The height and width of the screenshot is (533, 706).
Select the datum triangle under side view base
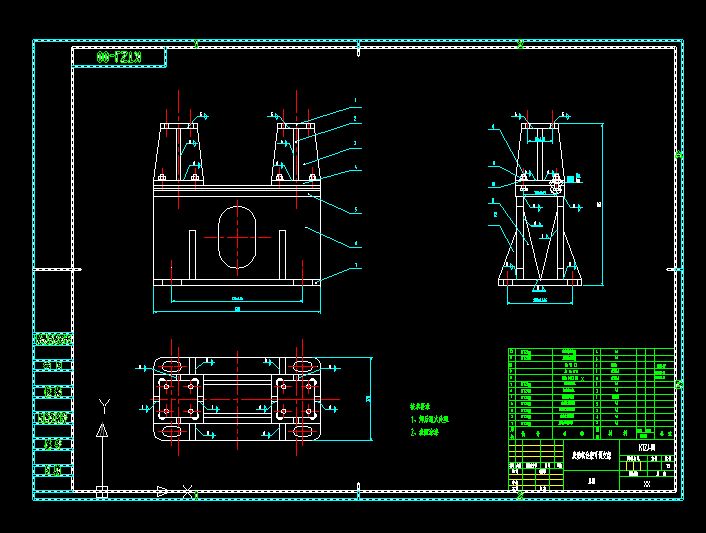tap(539, 287)
